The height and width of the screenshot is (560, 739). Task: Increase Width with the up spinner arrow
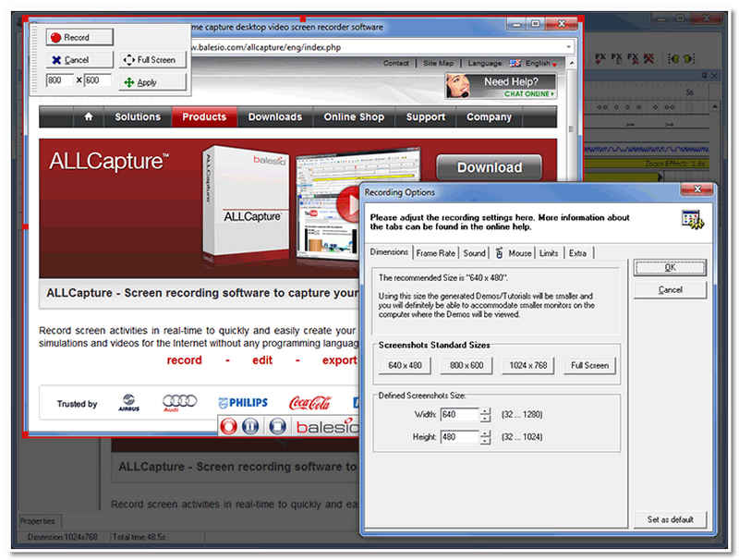click(x=486, y=410)
